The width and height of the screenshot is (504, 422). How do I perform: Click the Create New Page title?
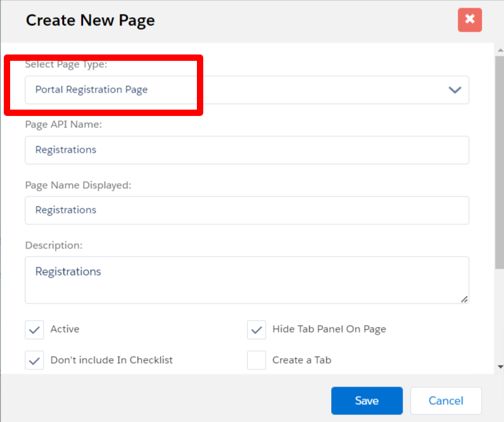click(x=90, y=20)
